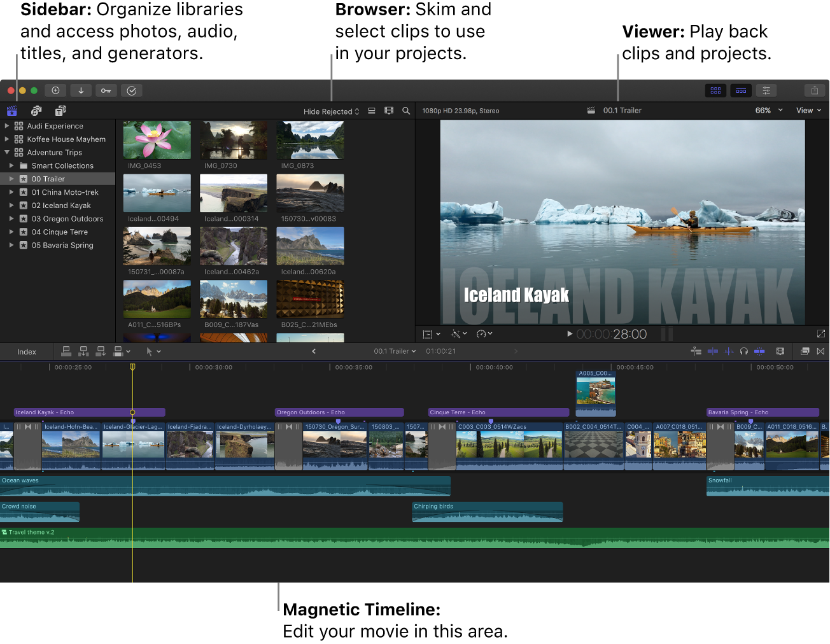
Task: Show the Photos and Audio sidebar
Action: (x=36, y=111)
